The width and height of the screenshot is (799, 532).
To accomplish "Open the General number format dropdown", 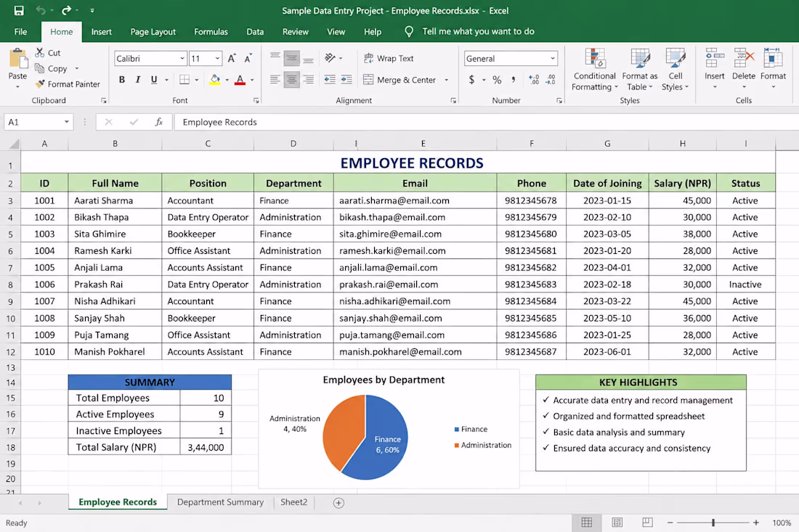I will point(552,59).
